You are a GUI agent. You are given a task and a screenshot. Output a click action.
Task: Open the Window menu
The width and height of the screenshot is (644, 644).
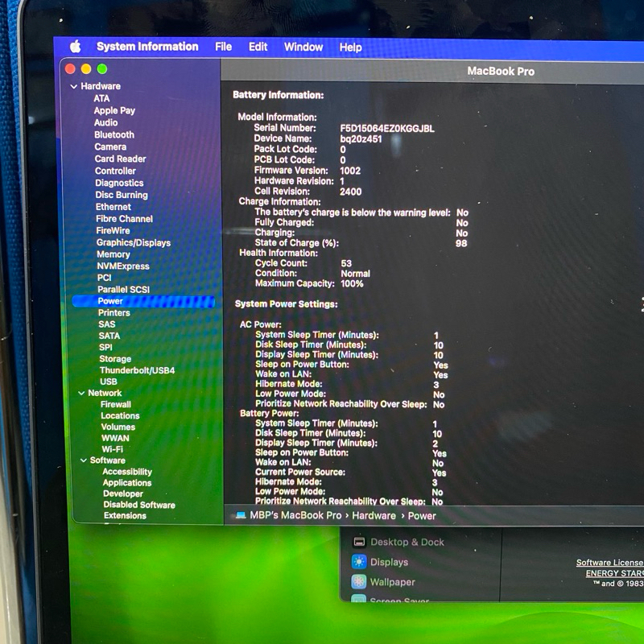pos(303,47)
